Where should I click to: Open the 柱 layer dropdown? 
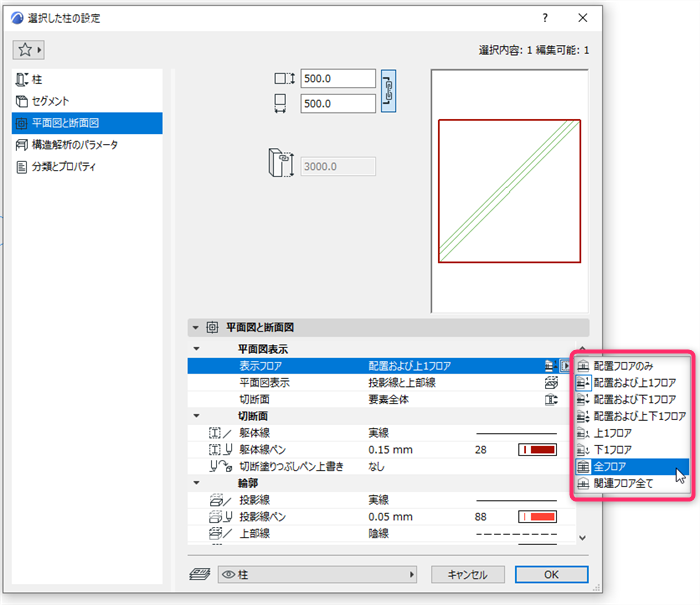[x=317, y=574]
